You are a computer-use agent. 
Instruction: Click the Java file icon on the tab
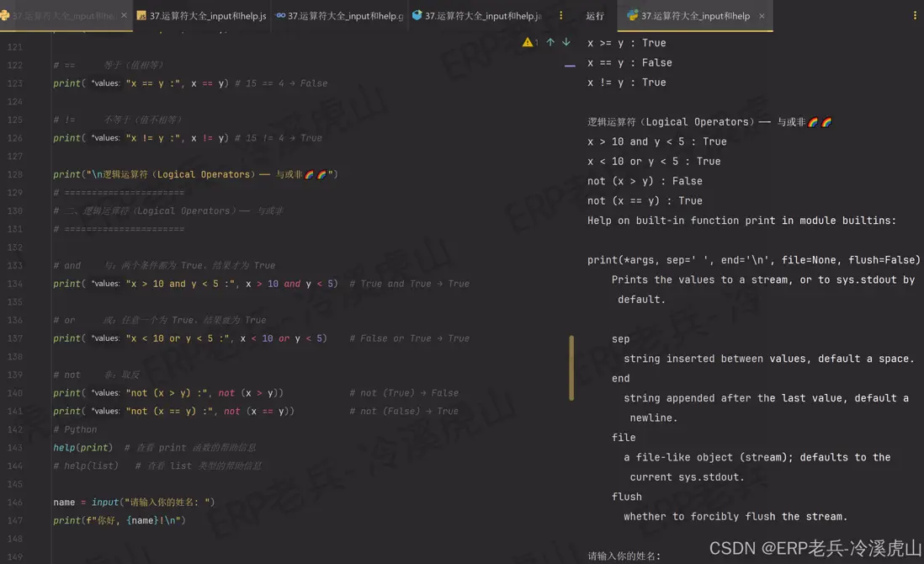417,15
